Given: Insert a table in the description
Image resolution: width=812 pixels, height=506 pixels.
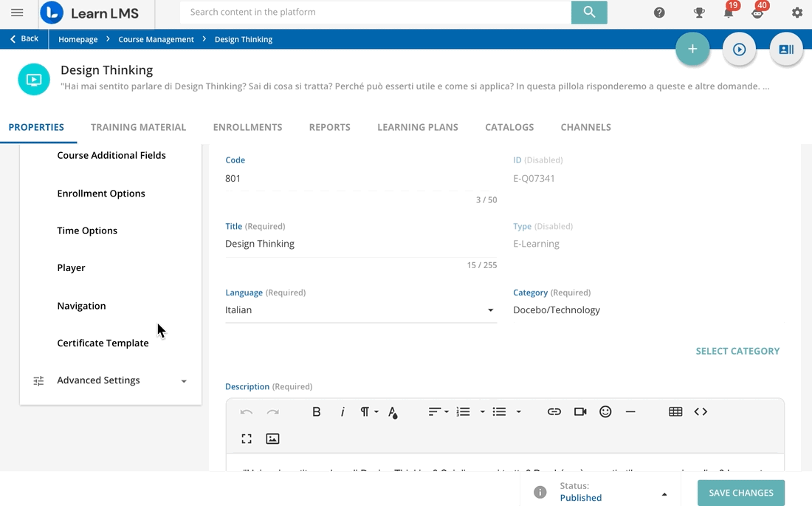Looking at the screenshot, I should pyautogui.click(x=675, y=411).
